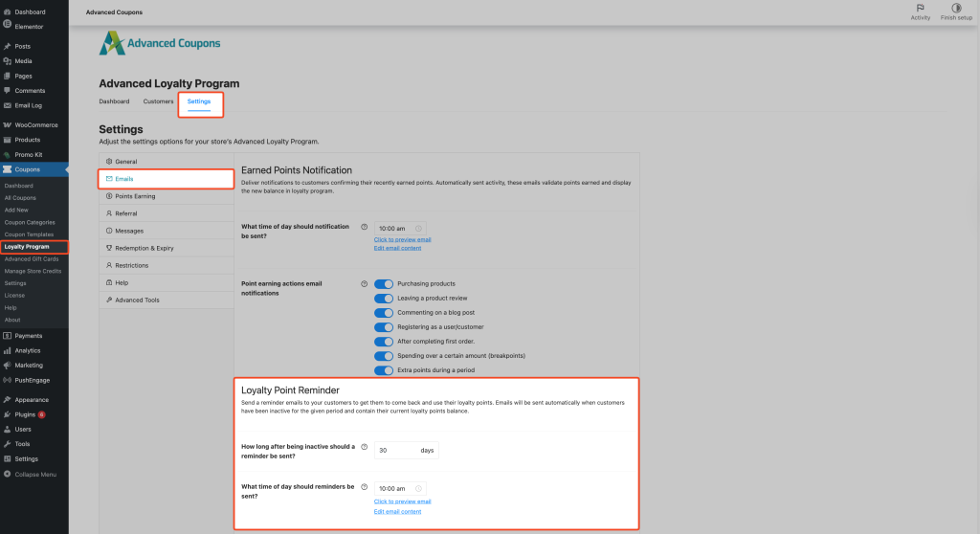
Task: Select the Settings tab of Loyalty Program
Action: [199, 101]
